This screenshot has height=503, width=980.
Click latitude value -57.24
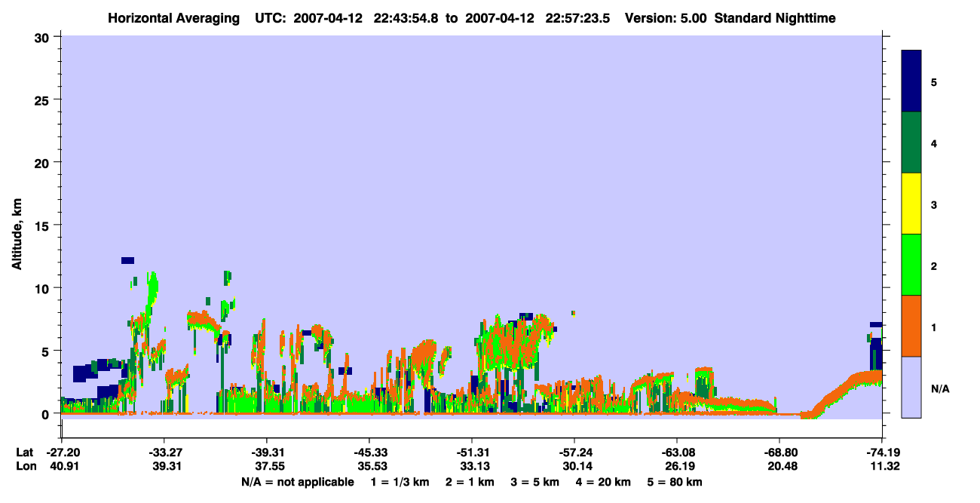point(574,452)
